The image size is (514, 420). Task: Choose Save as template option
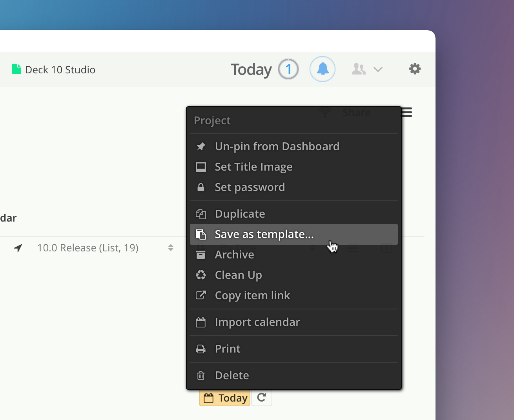264,234
